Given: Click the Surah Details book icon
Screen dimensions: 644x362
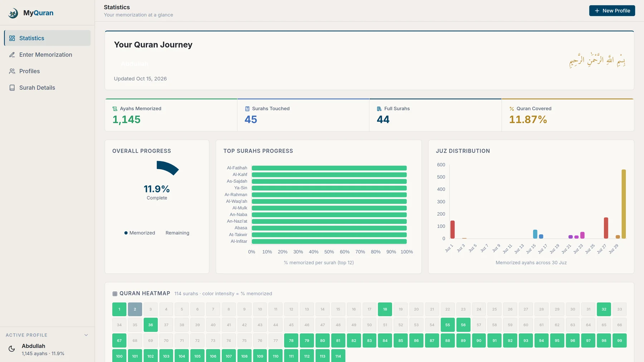Looking at the screenshot, I should pyautogui.click(x=12, y=88).
